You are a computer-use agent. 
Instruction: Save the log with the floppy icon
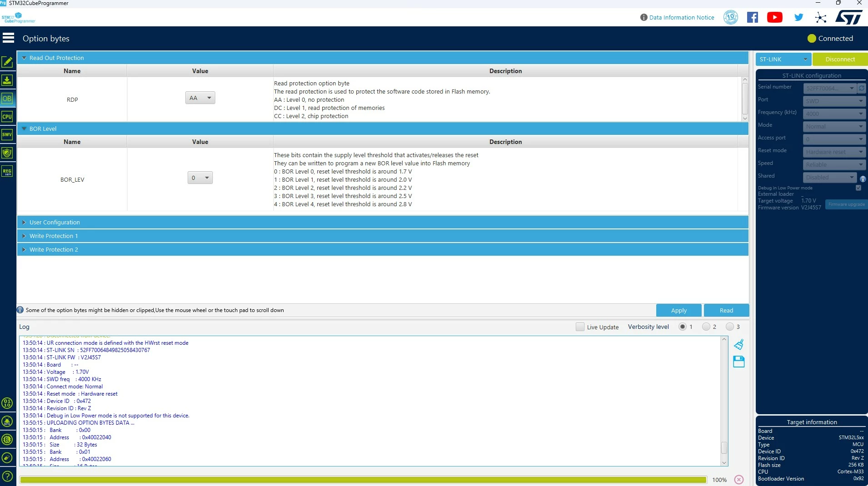click(x=739, y=362)
